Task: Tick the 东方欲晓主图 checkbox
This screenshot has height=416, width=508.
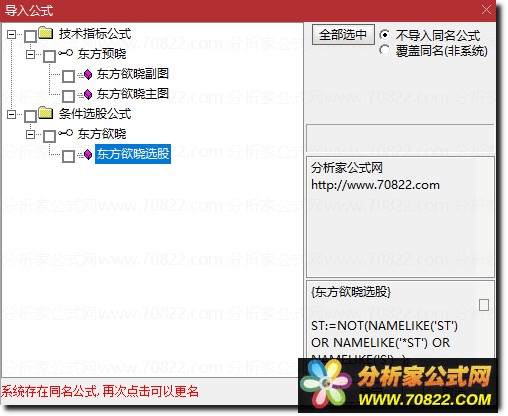Action: click(68, 96)
